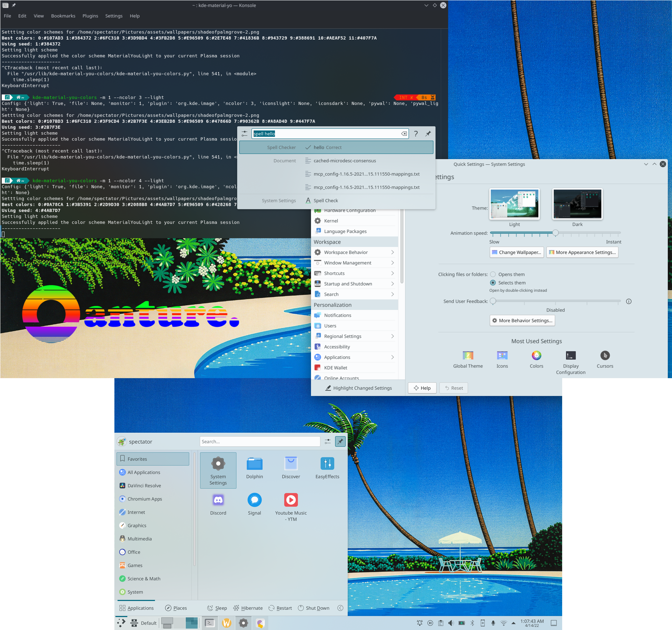Select the 'Selects them' radio option
Screen dimensions: 672x630
point(493,283)
